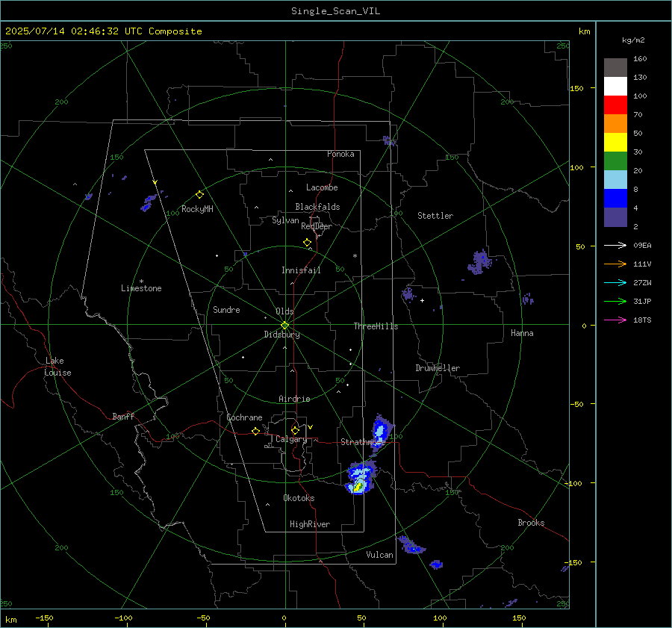
Task: Click the ThreeHills label
Action: coord(376,326)
